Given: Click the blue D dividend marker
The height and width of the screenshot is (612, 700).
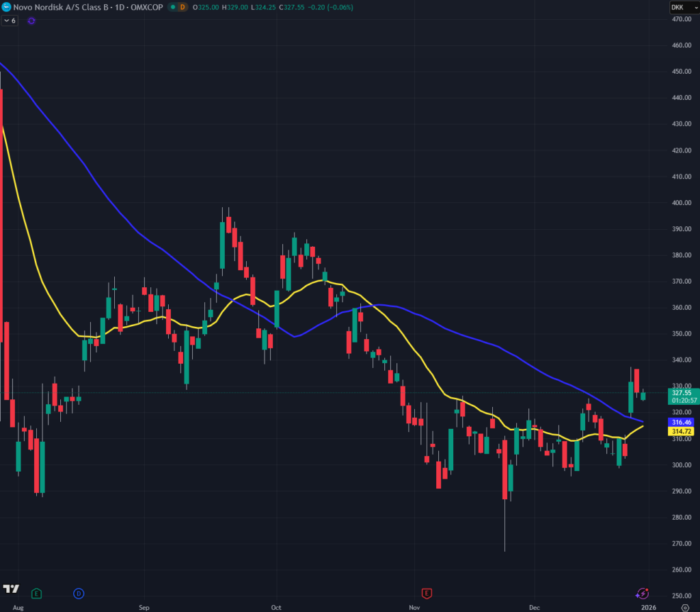Looking at the screenshot, I should (x=79, y=593).
